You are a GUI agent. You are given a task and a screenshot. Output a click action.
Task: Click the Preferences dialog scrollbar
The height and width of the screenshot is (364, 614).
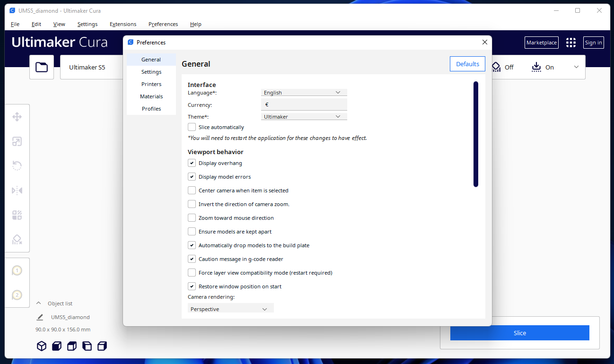476,134
